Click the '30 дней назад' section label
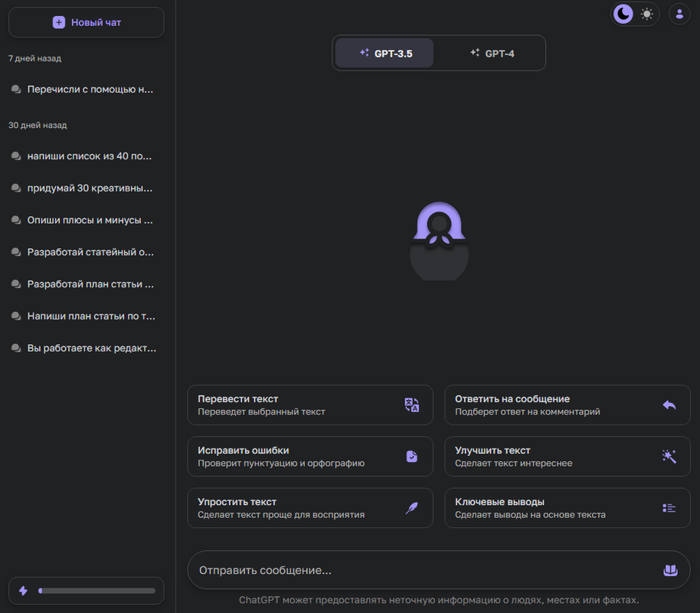The height and width of the screenshot is (613, 700). click(38, 126)
